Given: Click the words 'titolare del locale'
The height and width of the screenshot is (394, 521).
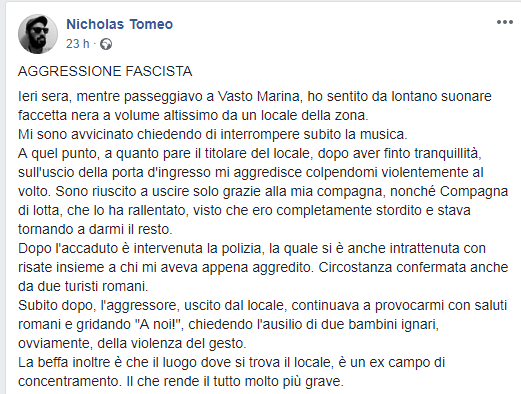Looking at the screenshot, I should pos(257,153).
